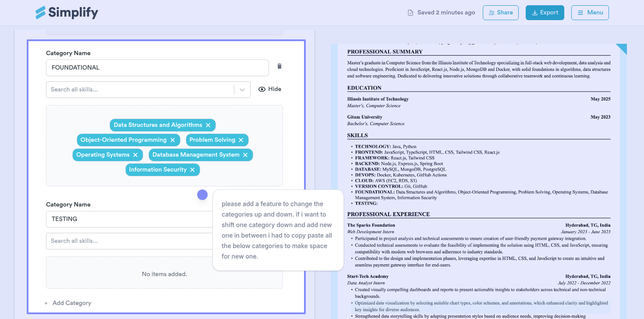644x319 pixels.
Task: Edit the FOUNDATIONAL category name field
Action: click(157, 68)
